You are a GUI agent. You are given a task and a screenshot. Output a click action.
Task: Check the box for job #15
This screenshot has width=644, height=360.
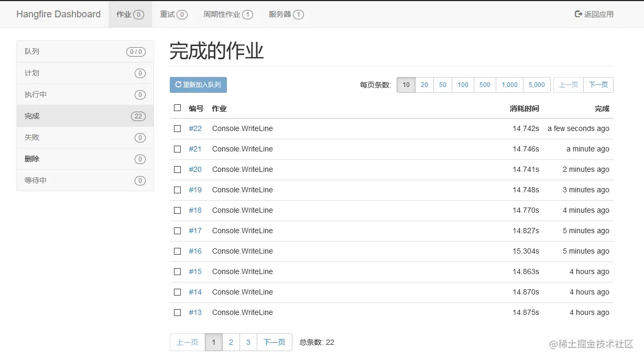177,271
